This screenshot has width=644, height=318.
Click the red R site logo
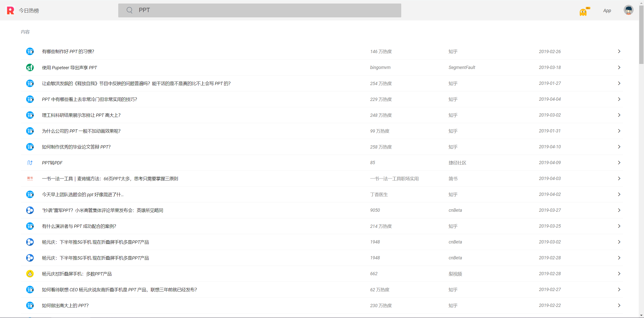click(10, 10)
